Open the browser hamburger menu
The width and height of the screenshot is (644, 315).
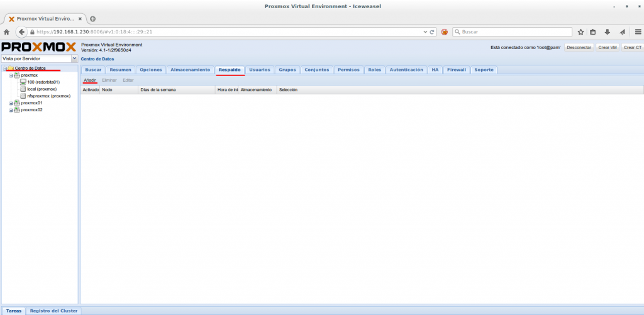pos(636,31)
